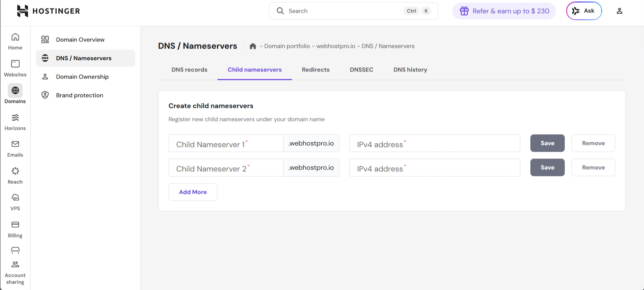Remove Child Nameserver 1 row
The width and height of the screenshot is (644, 290).
click(x=593, y=143)
